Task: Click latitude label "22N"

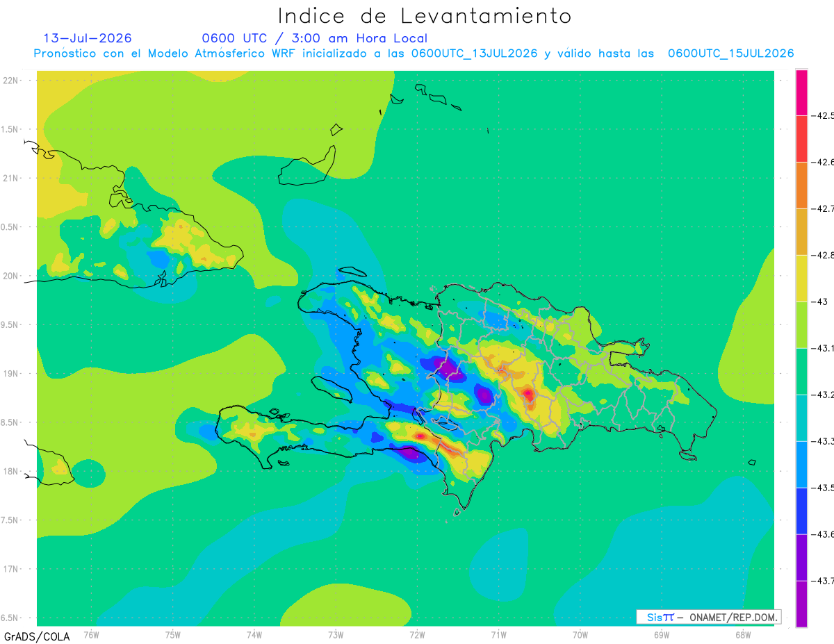Action: coord(12,81)
